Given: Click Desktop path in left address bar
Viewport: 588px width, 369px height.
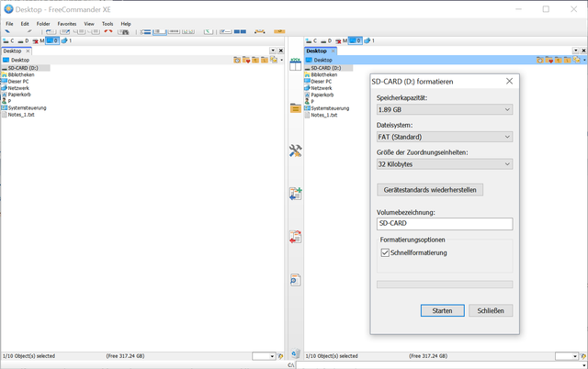Looking at the screenshot, I should [x=20, y=60].
